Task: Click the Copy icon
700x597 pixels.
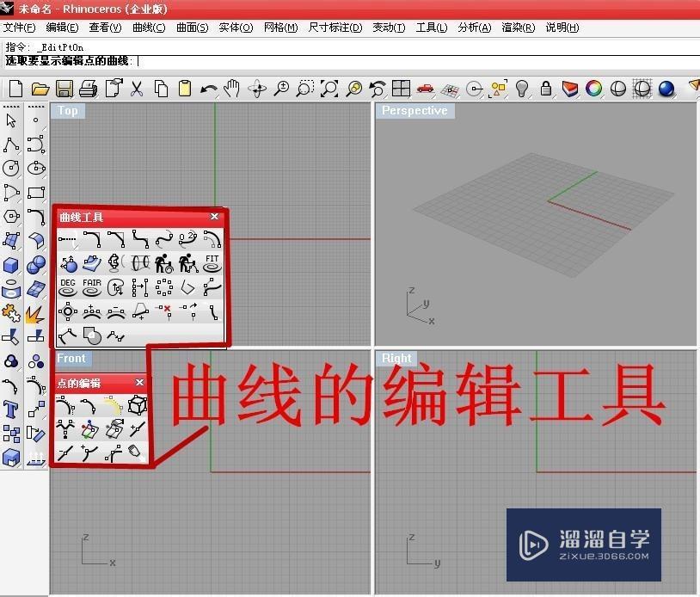Action: [x=161, y=88]
